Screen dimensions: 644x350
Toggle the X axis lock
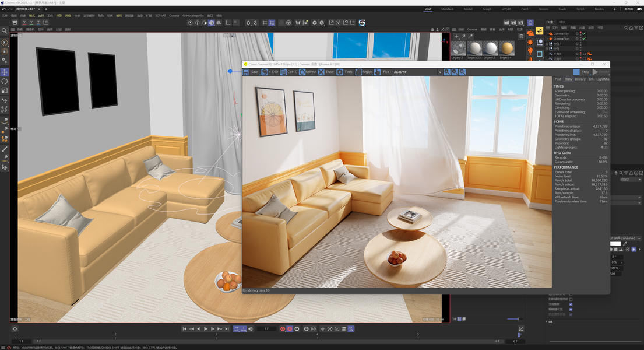pyautogui.click(x=24, y=23)
